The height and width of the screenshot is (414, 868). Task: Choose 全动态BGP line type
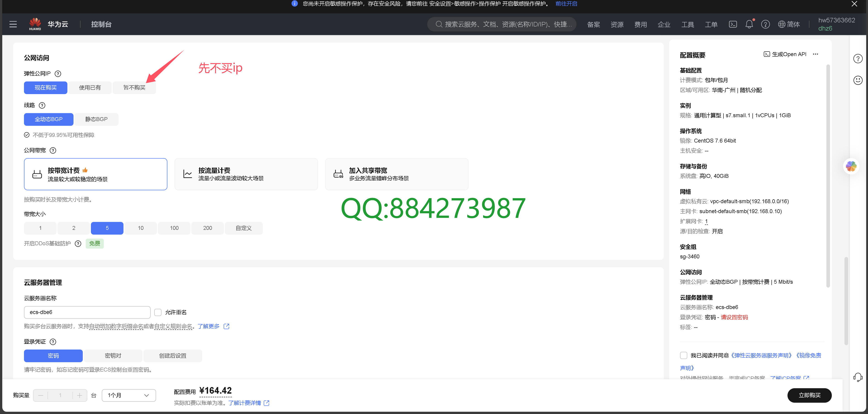[49, 119]
